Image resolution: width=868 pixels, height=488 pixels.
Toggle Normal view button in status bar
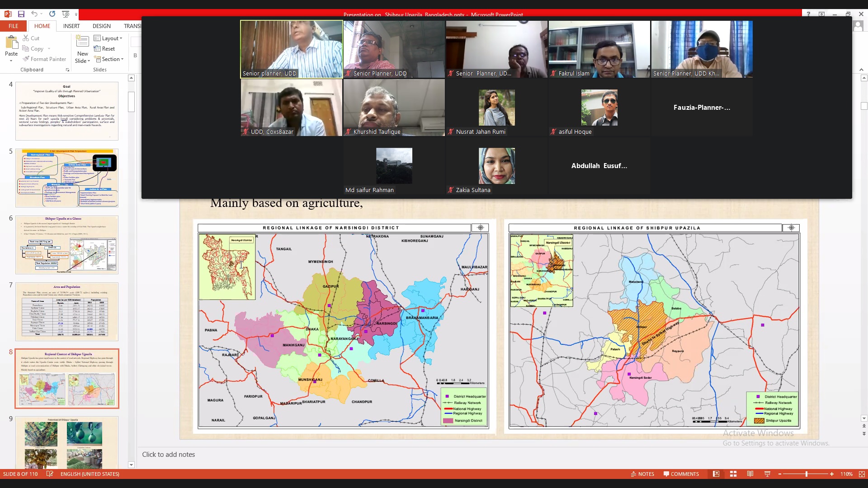(x=716, y=474)
